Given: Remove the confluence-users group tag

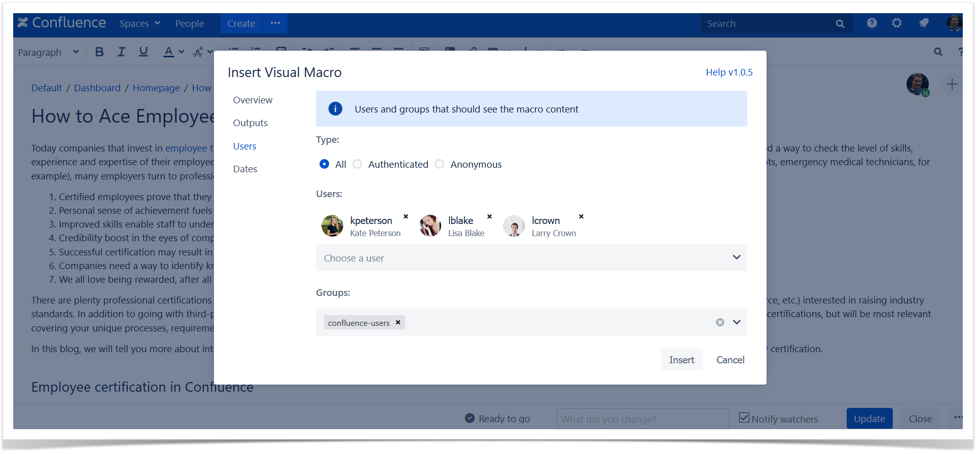Looking at the screenshot, I should pos(398,322).
